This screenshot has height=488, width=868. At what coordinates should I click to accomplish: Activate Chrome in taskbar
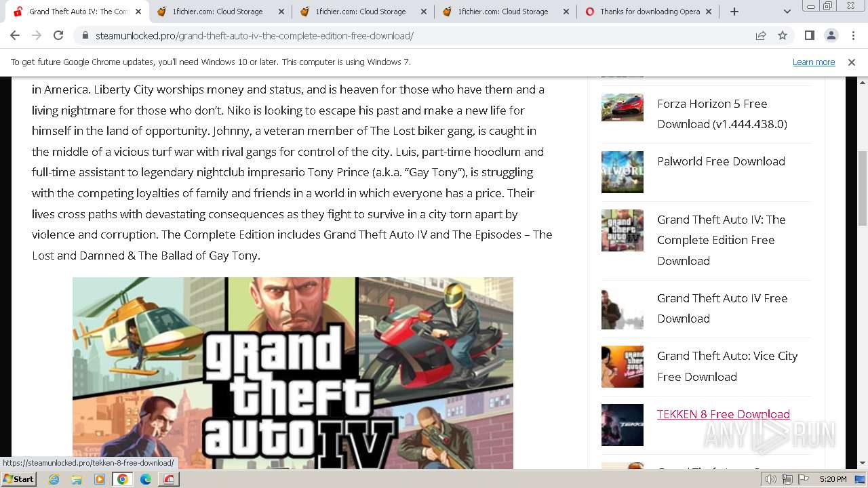click(x=123, y=479)
